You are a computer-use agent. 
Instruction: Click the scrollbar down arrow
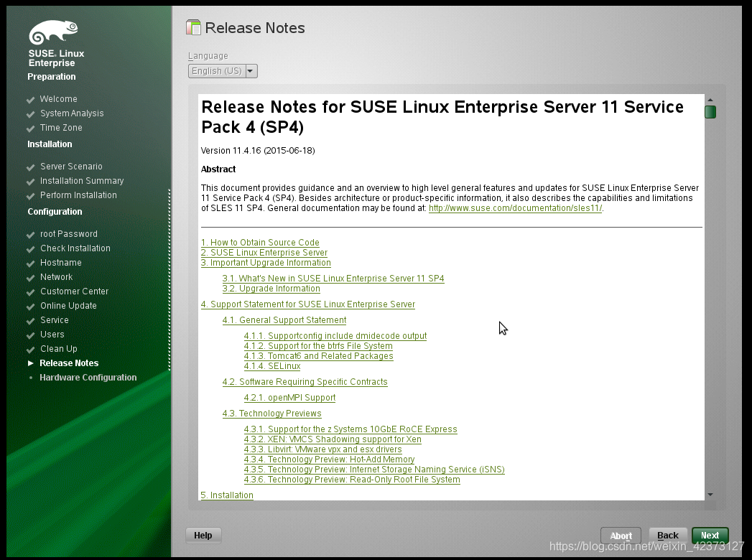(x=710, y=495)
